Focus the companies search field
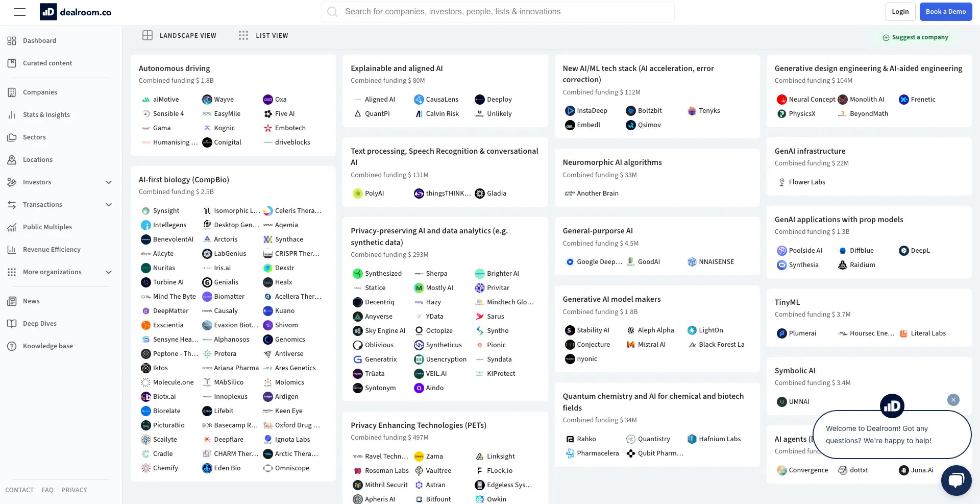The height and width of the screenshot is (504, 980). (498, 12)
